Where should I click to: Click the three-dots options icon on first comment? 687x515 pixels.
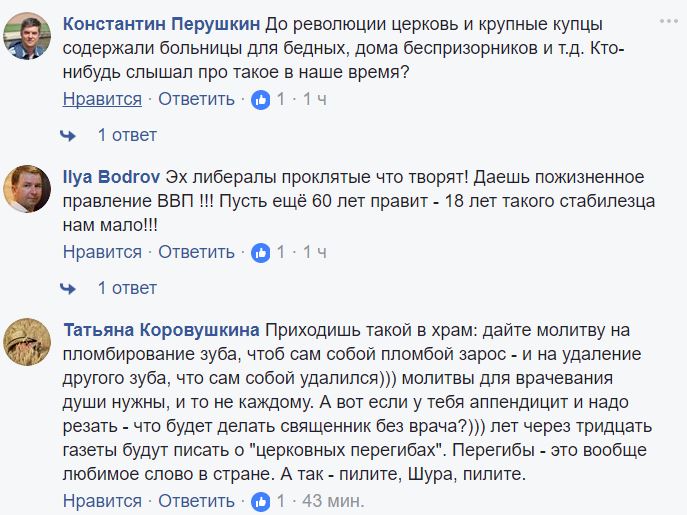[669, 21]
